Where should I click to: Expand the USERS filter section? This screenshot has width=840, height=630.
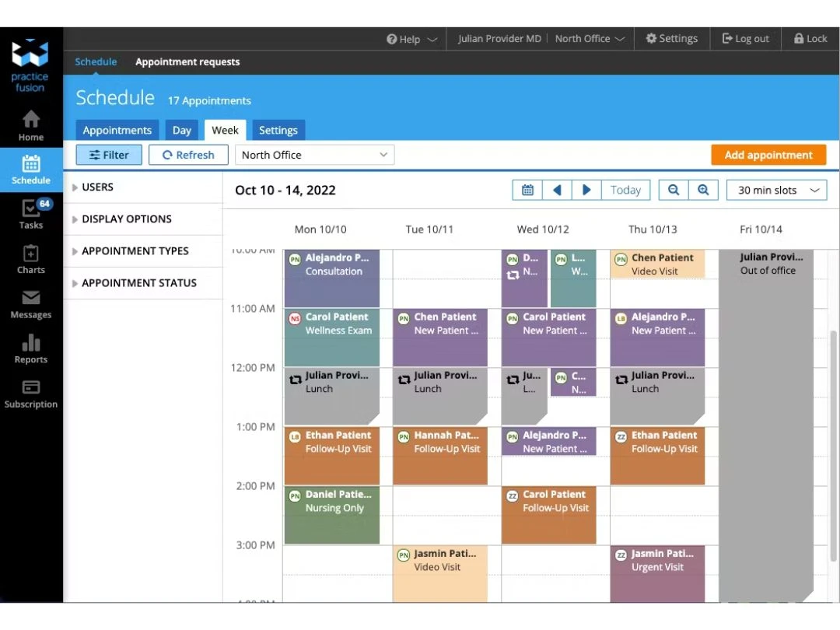coord(142,187)
